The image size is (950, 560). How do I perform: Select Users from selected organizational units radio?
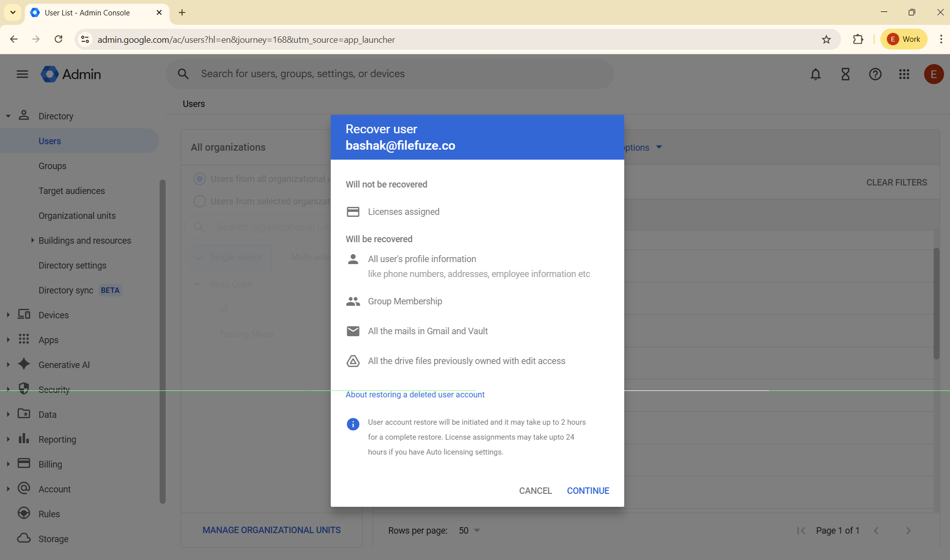click(x=199, y=201)
